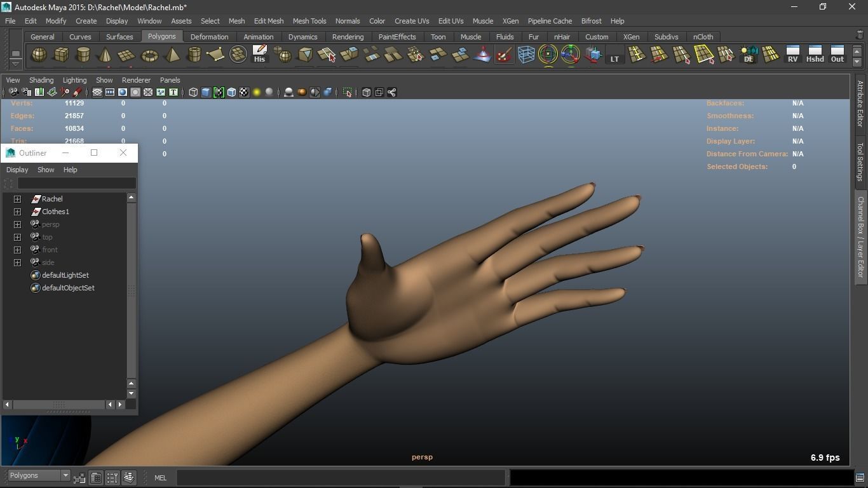Open the Outliner Show menu
Image resolution: width=868 pixels, height=488 pixels.
click(46, 170)
